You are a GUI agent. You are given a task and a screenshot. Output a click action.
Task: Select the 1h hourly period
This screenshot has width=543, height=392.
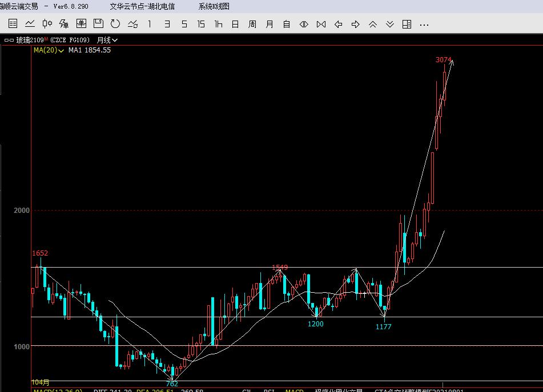pos(218,24)
